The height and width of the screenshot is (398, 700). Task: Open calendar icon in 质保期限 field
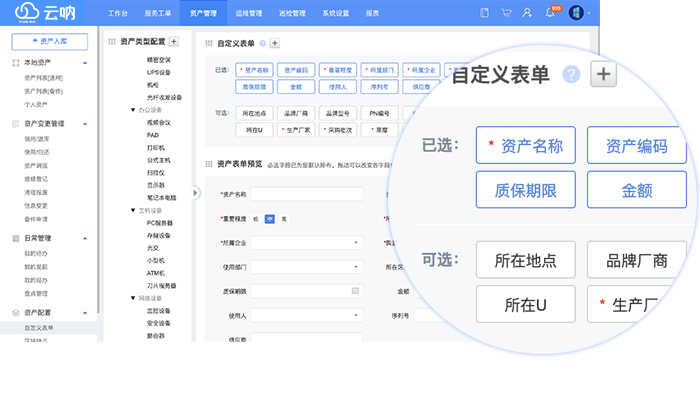355,291
